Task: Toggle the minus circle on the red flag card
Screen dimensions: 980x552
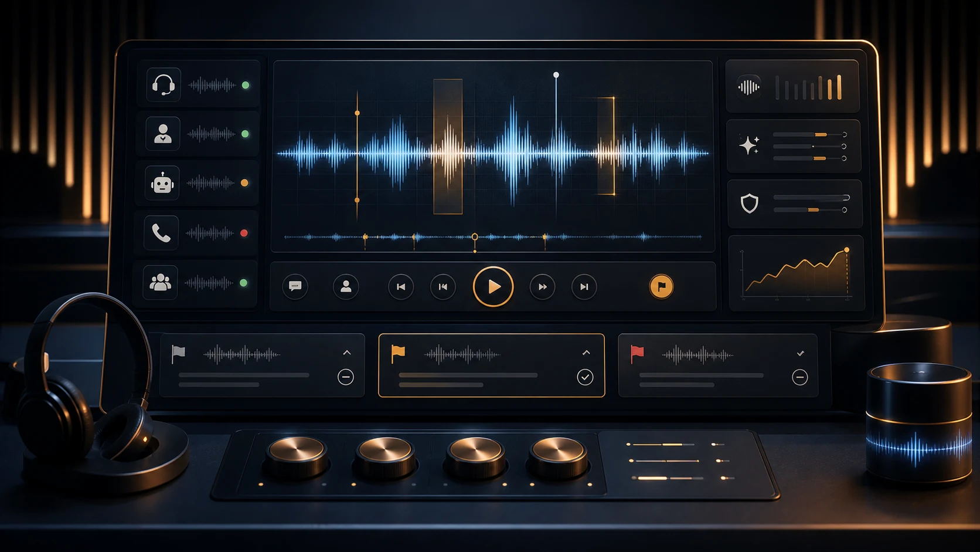Action: pos(800,377)
